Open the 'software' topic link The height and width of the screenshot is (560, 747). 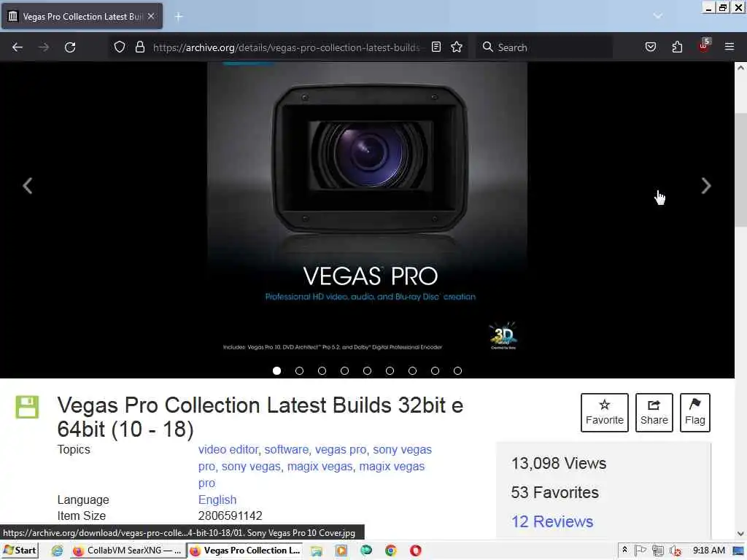pyautogui.click(x=286, y=449)
